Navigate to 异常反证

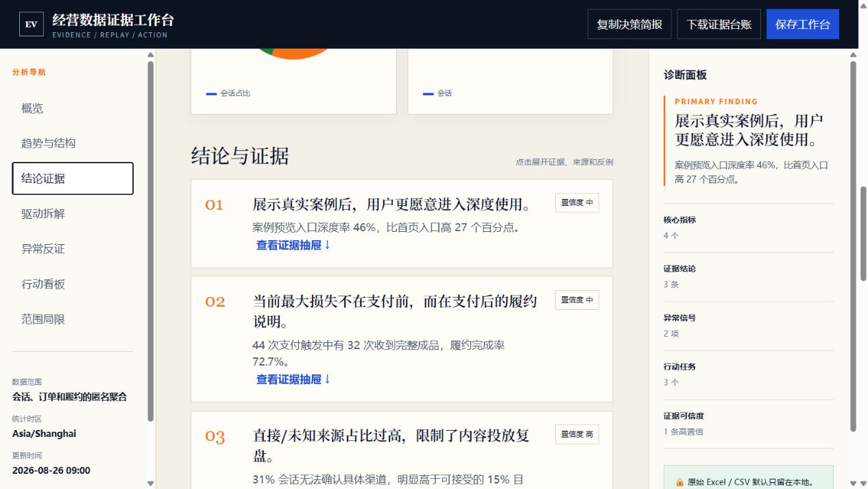tap(73, 249)
